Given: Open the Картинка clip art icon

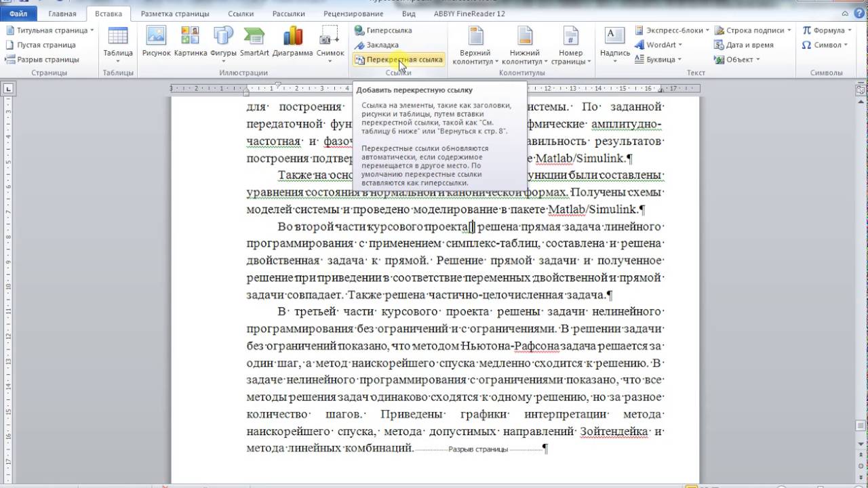Looking at the screenshot, I should [x=190, y=42].
